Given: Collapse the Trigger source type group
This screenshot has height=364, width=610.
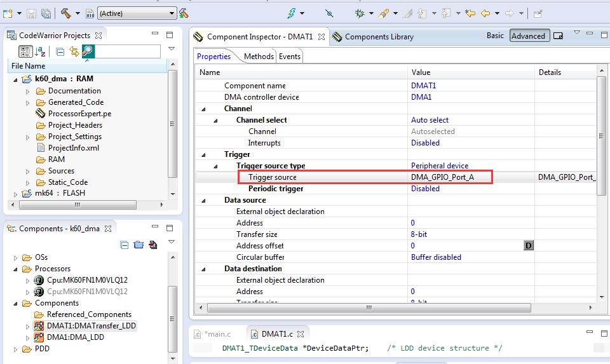Looking at the screenshot, I should click(215, 166).
